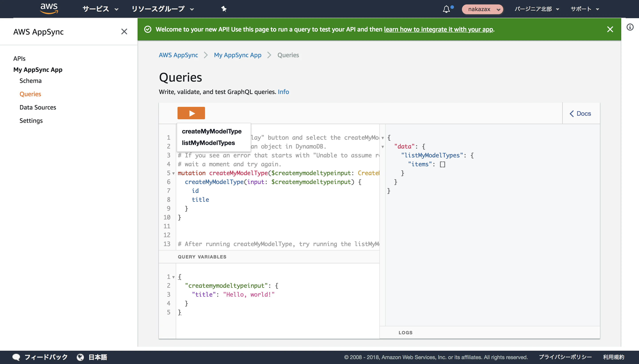Screen dimensions: 639x364
Task: Expand the サービス services dropdown
Action: point(100,9)
